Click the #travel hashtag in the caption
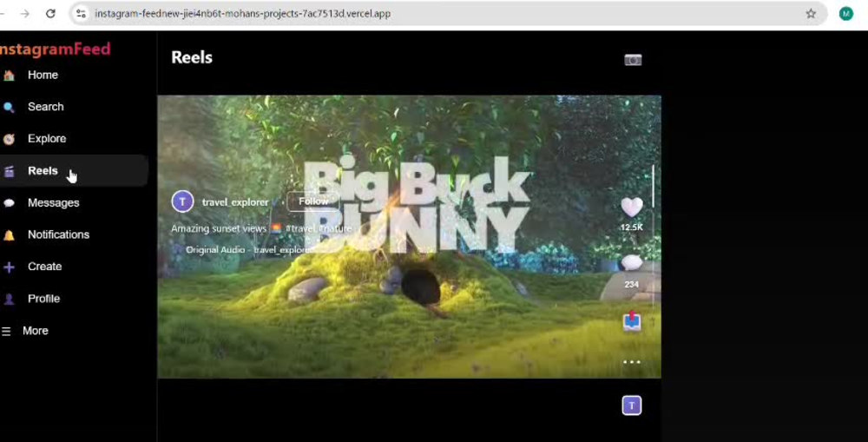The image size is (868, 442). click(x=300, y=228)
